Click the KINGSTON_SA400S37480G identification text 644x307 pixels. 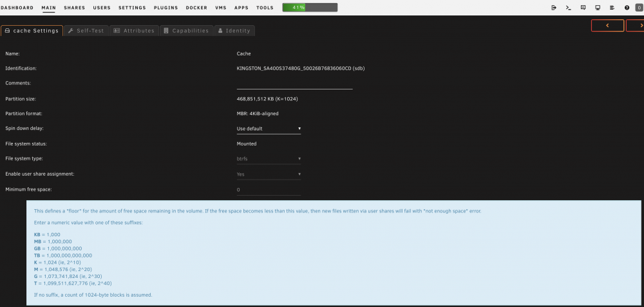coord(301,68)
